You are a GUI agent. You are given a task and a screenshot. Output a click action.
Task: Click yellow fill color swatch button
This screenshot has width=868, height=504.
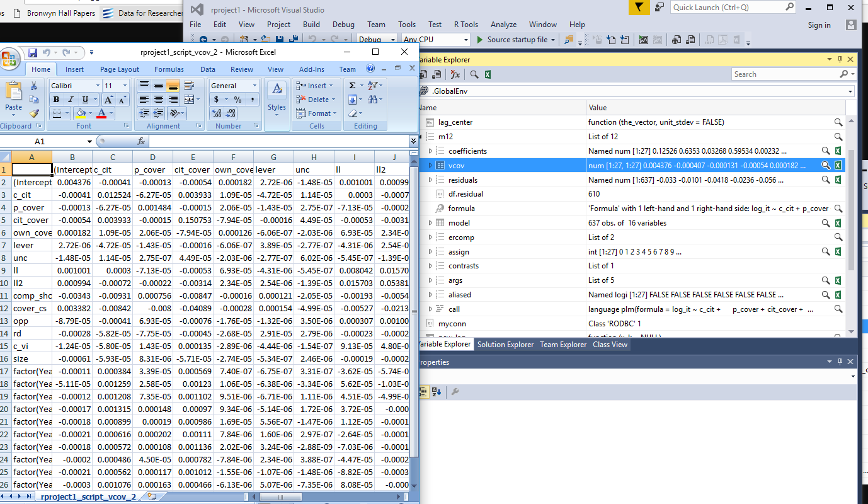[80, 114]
